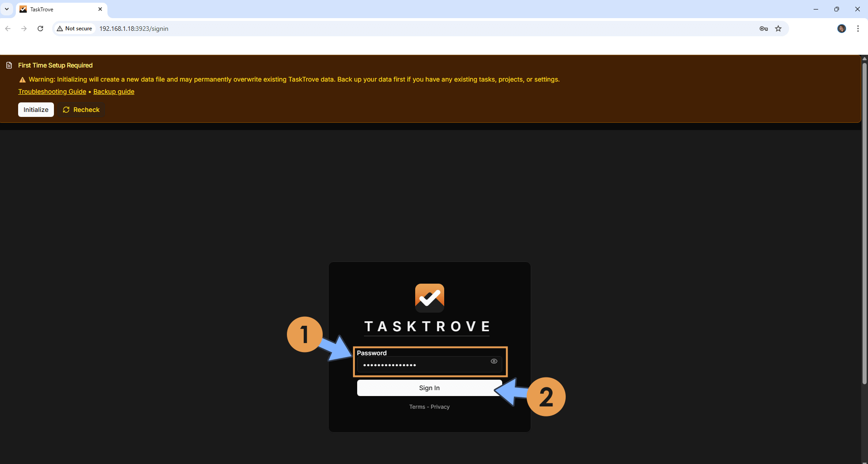The height and width of the screenshot is (464, 868).
Task: Toggle password visibility with the eye icon
Action: pos(494,361)
